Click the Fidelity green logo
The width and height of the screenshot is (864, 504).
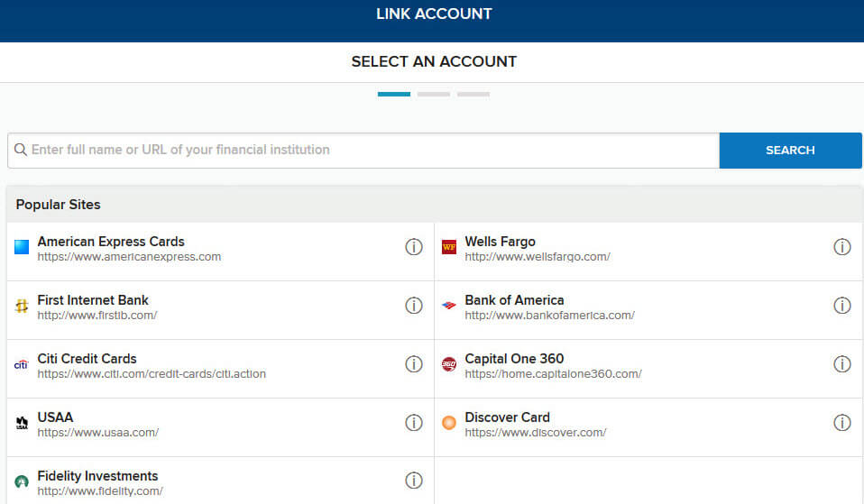(x=22, y=481)
